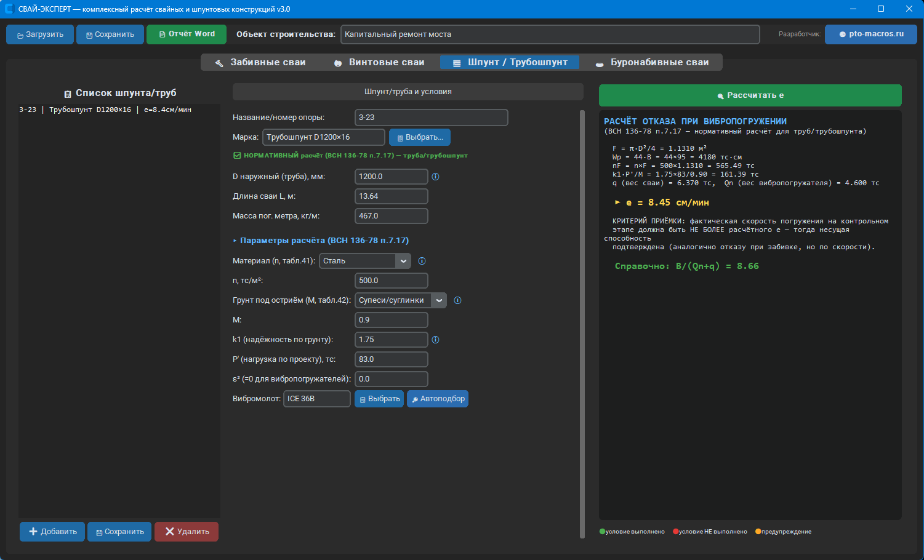The width and height of the screenshot is (924, 560).
Task: Click the form panel vertical scrollbar
Action: [582, 324]
